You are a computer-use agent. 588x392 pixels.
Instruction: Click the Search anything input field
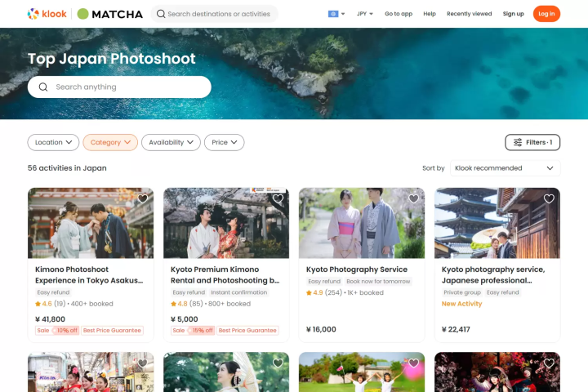pos(127,87)
